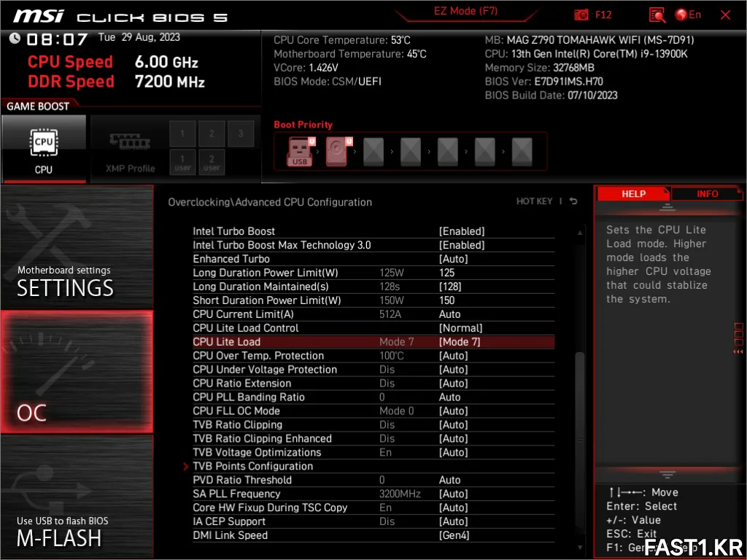Take a screenshot with the F12 camera icon
Image resolution: width=747 pixels, height=560 pixels.
(x=581, y=15)
